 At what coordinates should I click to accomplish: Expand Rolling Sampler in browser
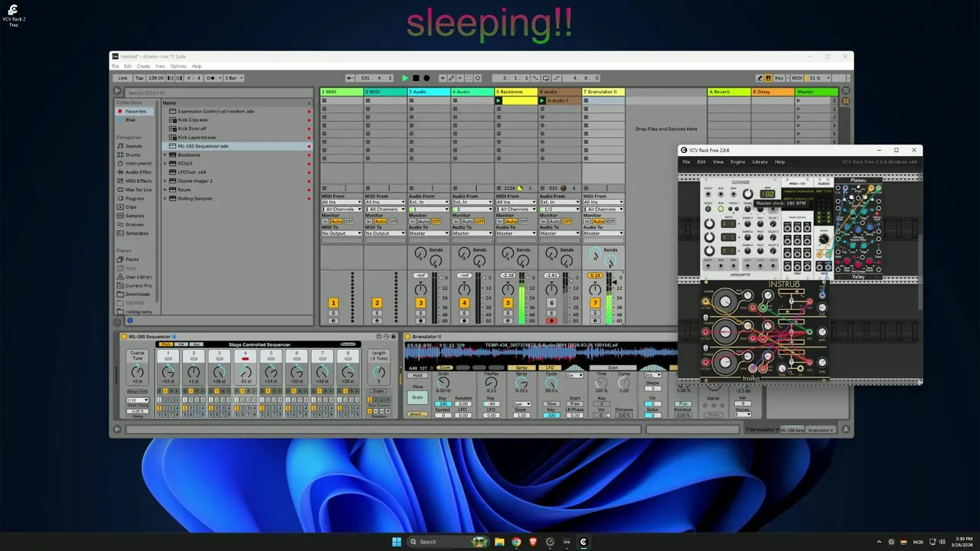pos(165,198)
